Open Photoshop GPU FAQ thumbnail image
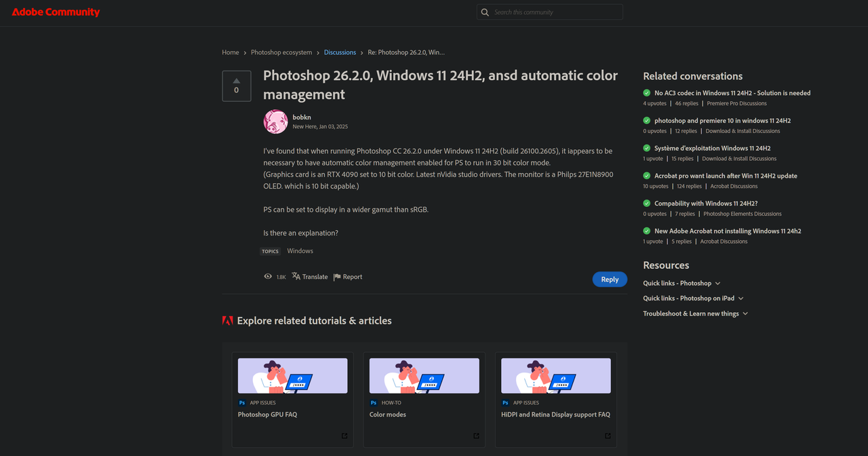Image resolution: width=868 pixels, height=456 pixels. (292, 376)
